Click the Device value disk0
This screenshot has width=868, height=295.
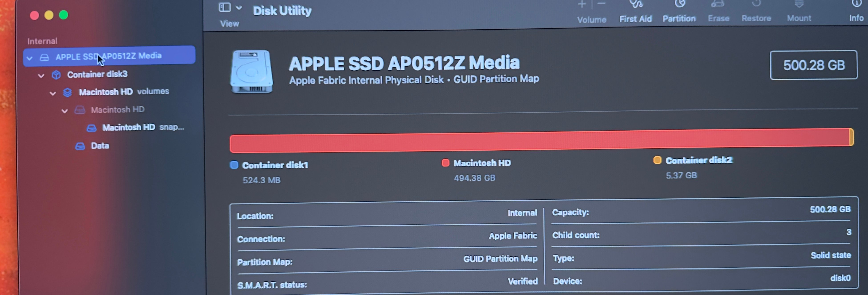coord(840,278)
